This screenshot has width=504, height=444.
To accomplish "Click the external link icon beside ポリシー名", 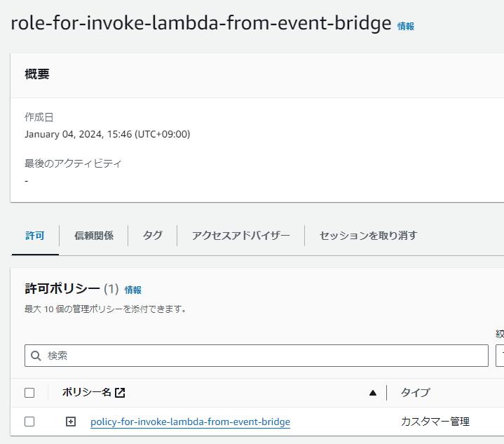I will [x=120, y=393].
